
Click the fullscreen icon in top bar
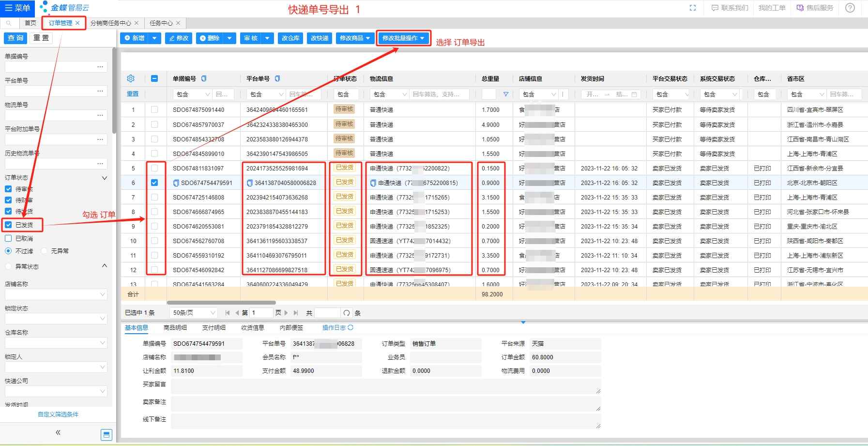[x=693, y=8]
